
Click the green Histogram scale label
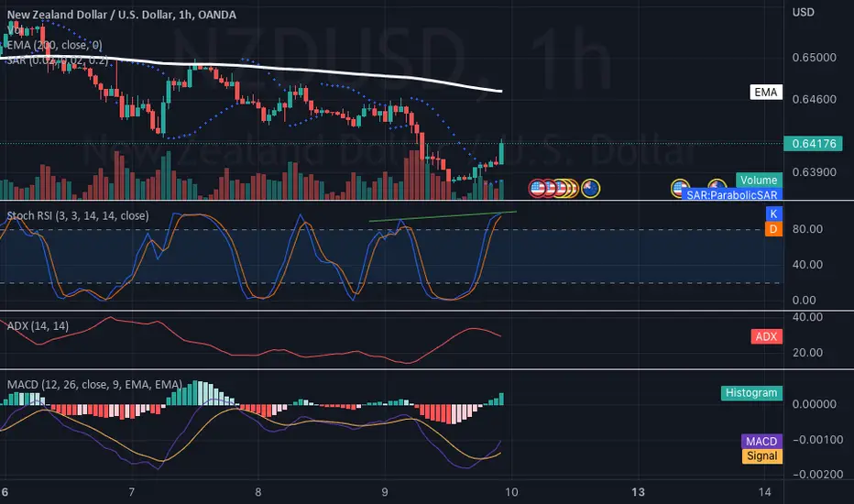click(x=751, y=393)
